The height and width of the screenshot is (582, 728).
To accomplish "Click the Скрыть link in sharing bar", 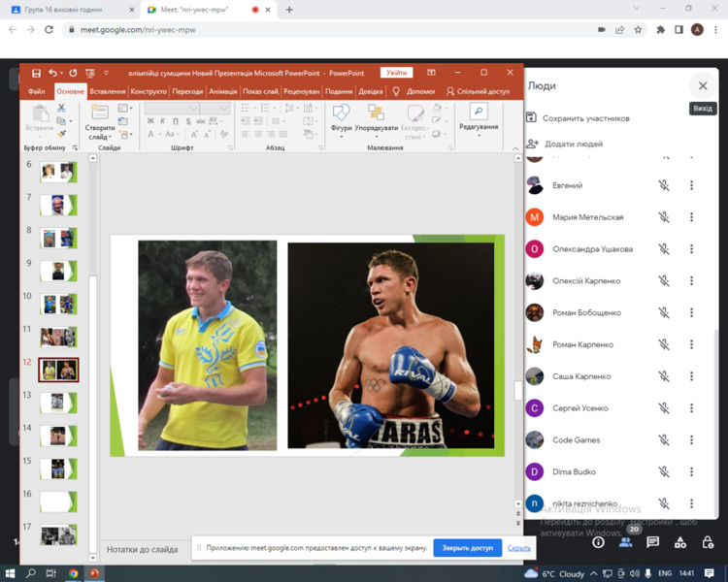I will click(x=518, y=548).
